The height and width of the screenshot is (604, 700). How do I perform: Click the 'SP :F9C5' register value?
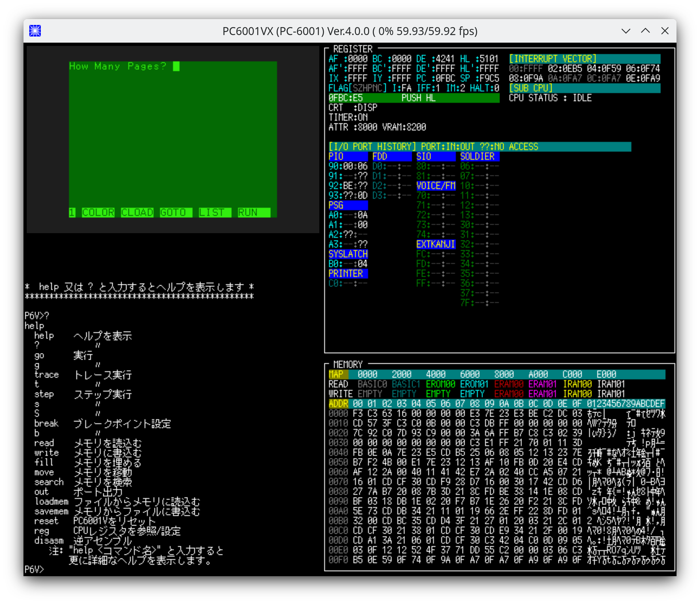tap(480, 78)
